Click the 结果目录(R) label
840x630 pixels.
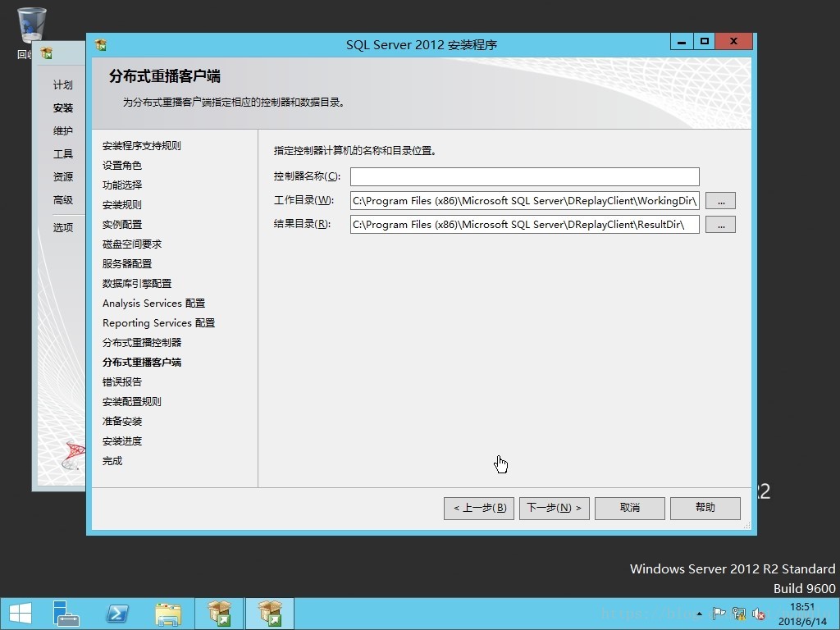point(302,224)
